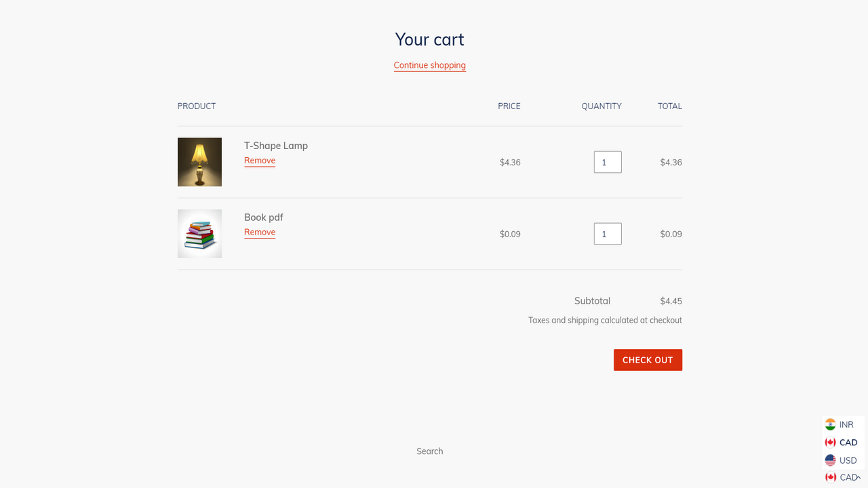The height and width of the screenshot is (488, 868).
Task: Switch currency to INR
Action: pyautogui.click(x=843, y=424)
